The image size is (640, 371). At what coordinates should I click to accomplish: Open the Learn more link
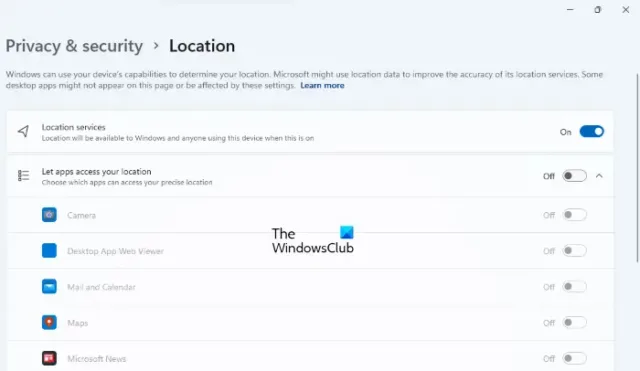(322, 85)
